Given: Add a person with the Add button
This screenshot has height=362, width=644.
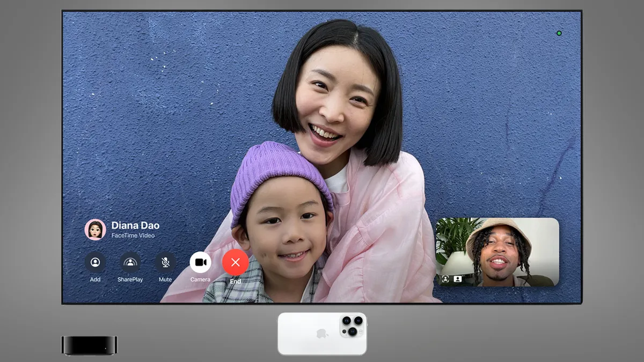Looking at the screenshot, I should pos(95,262).
